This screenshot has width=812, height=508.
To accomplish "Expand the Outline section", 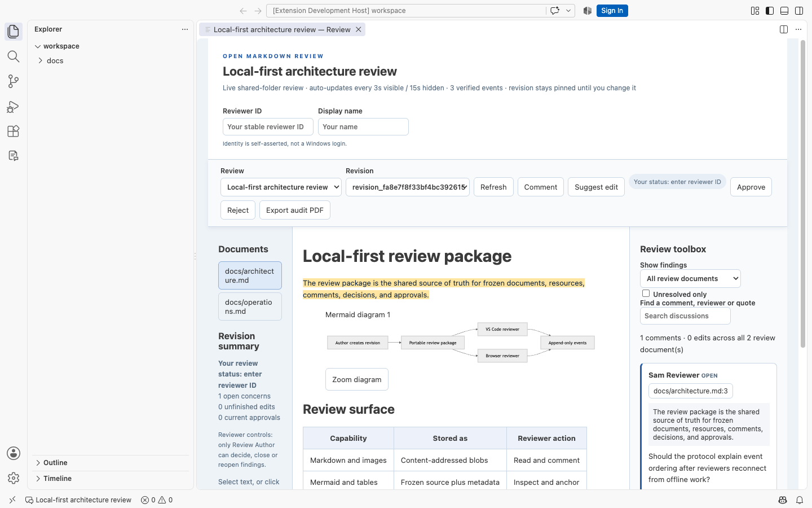I will click(111, 463).
